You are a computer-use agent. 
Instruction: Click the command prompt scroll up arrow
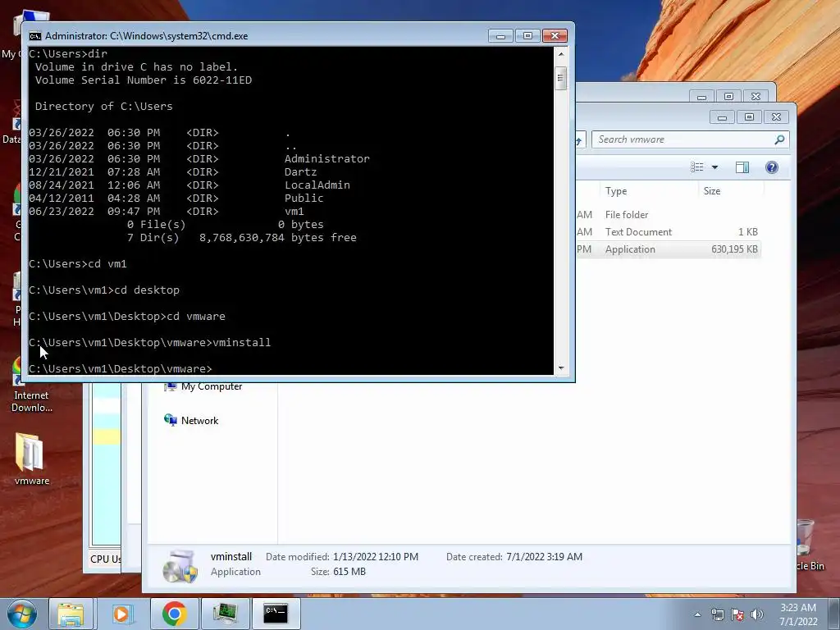561,54
